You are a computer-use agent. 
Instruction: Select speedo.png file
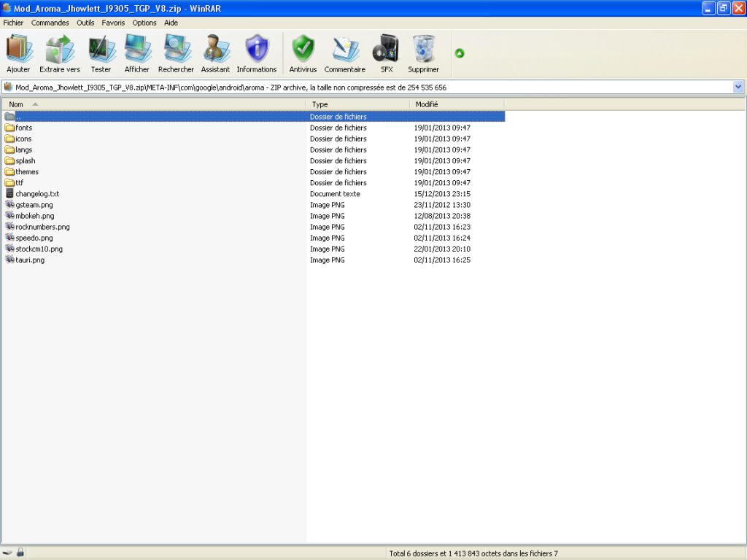29,238
